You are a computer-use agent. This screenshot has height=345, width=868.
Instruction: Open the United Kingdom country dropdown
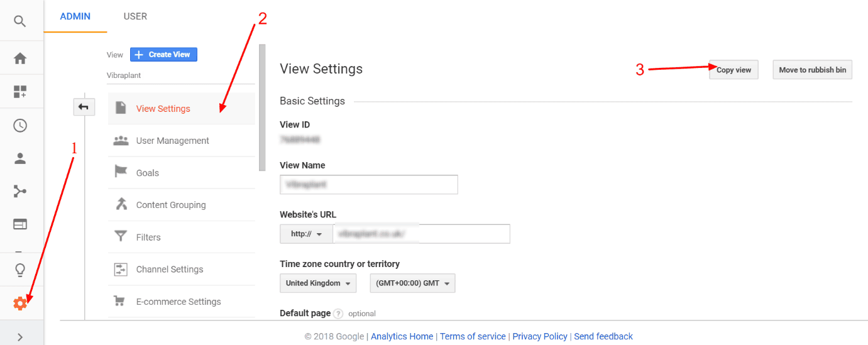click(318, 283)
